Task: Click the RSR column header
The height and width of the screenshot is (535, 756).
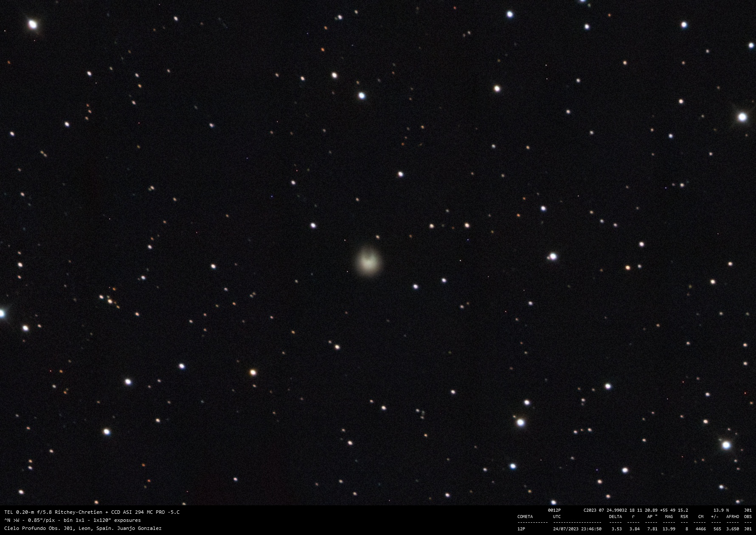Action: pos(684,517)
